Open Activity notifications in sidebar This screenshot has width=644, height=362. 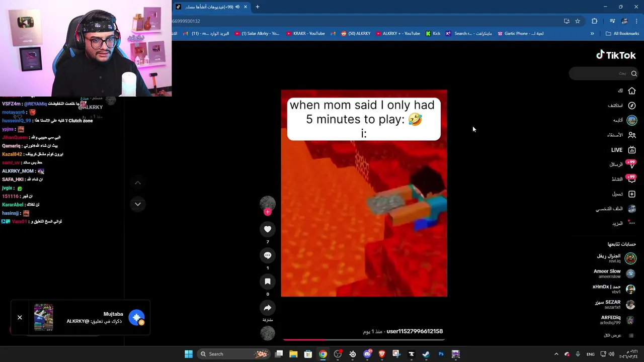[x=624, y=179]
